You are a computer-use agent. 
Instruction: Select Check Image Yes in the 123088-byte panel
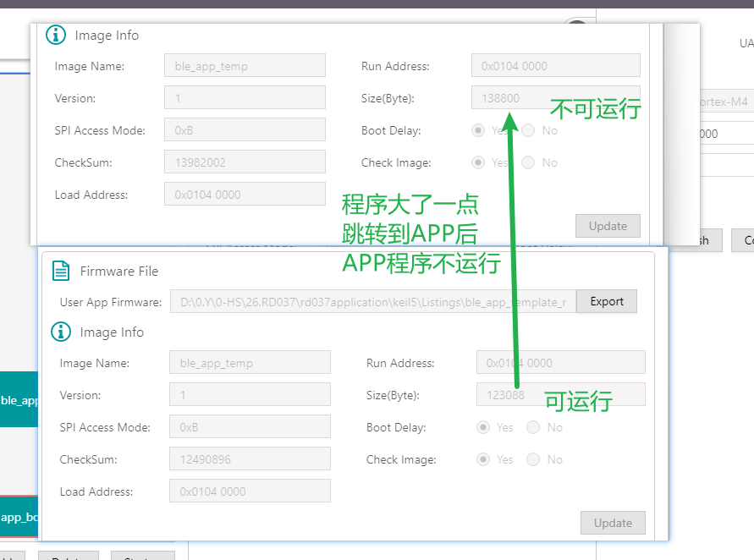point(483,459)
